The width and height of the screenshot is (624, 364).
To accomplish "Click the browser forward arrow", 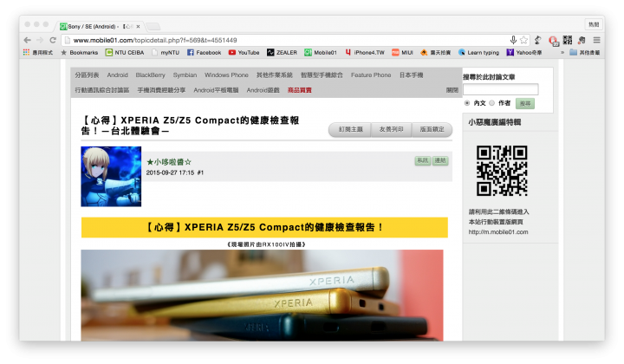I will click(x=40, y=40).
